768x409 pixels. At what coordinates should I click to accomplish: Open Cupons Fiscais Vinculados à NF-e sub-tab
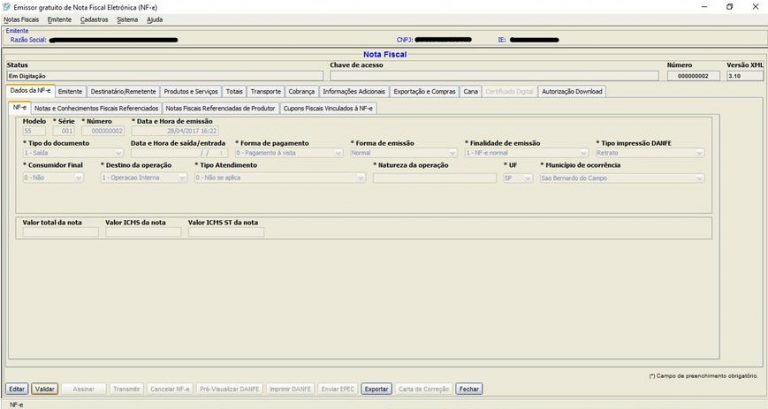[328, 108]
